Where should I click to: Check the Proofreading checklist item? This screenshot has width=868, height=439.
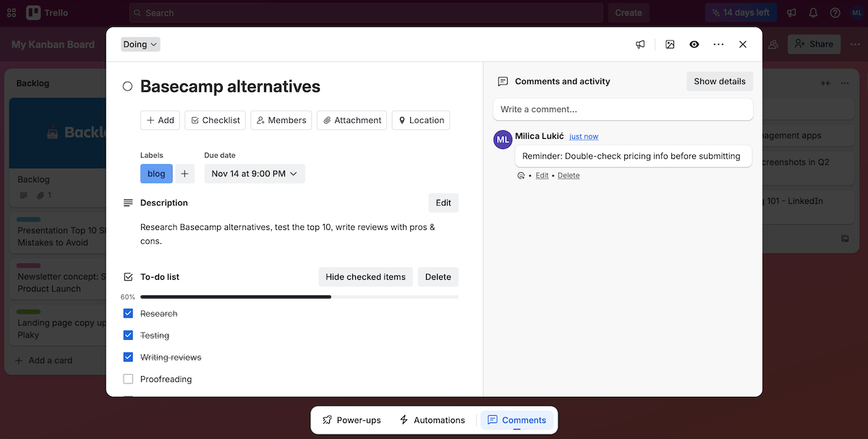pyautogui.click(x=128, y=378)
